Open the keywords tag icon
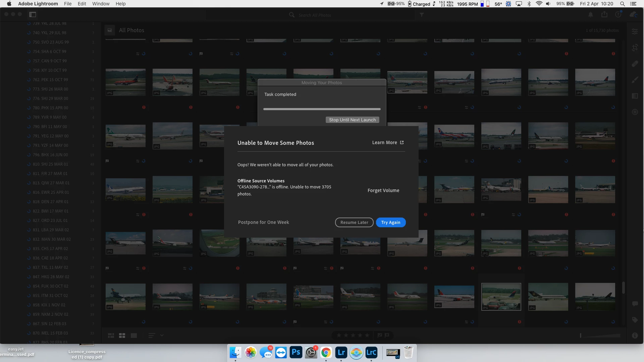The height and width of the screenshot is (362, 644). [x=635, y=320]
